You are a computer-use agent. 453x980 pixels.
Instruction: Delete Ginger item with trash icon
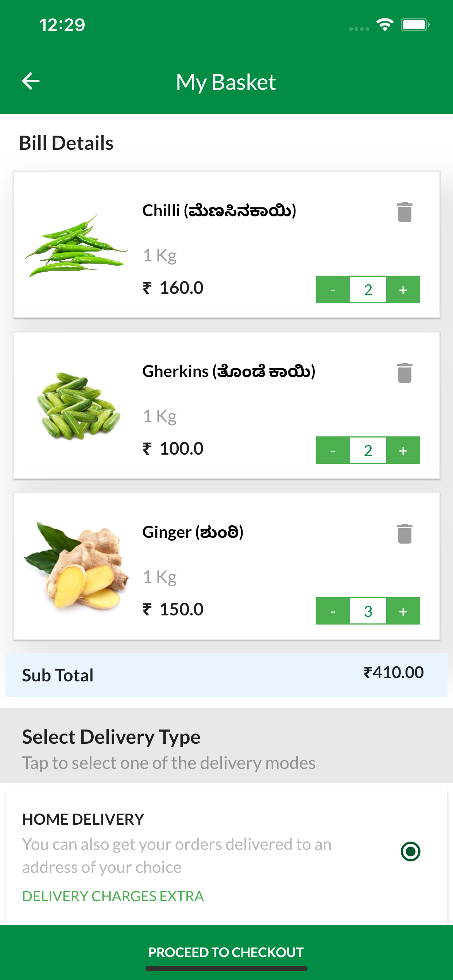click(404, 534)
